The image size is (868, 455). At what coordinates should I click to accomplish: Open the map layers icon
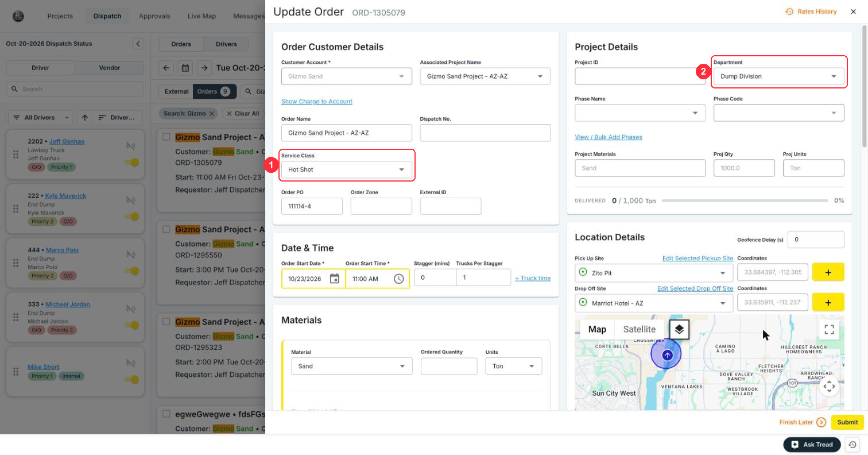click(x=679, y=329)
